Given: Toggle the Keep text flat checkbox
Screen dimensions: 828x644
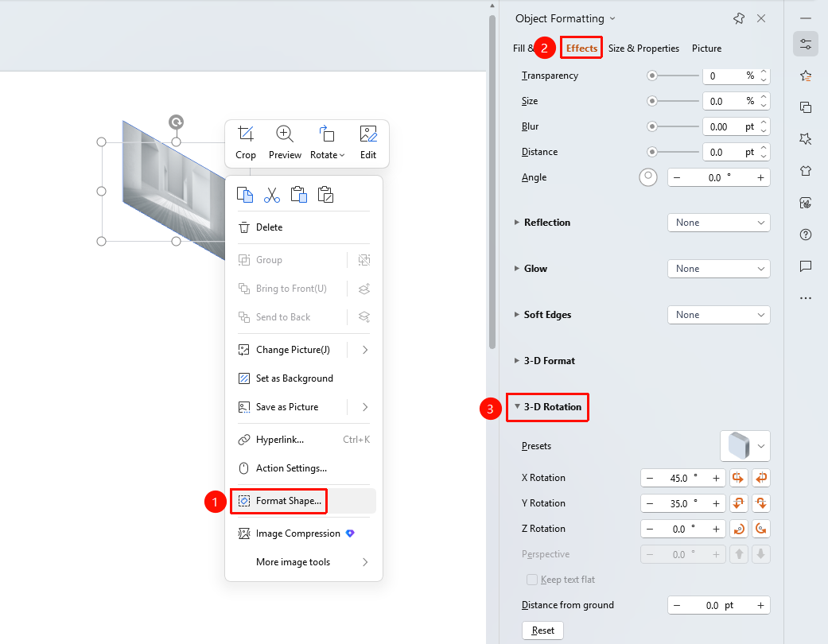Looking at the screenshot, I should pyautogui.click(x=532, y=580).
